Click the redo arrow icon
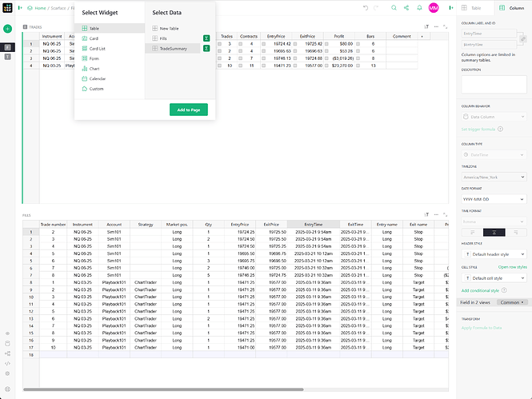 pyautogui.click(x=376, y=7)
